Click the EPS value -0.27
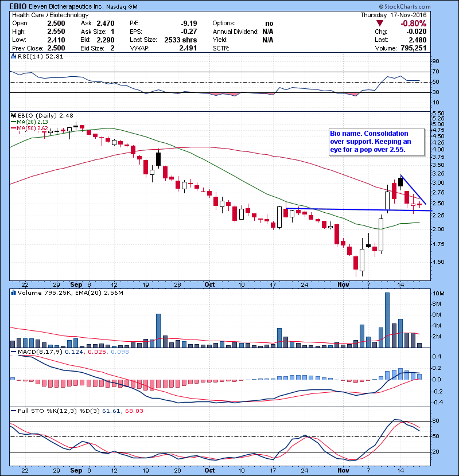The image size is (459, 476). point(189,32)
